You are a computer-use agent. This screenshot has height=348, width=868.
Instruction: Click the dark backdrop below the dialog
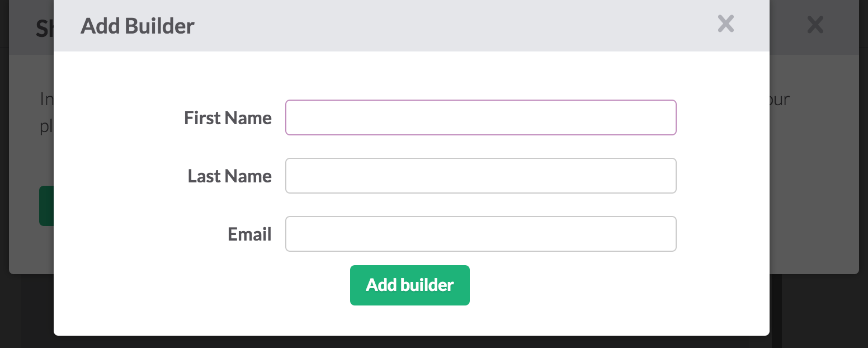(391, 342)
